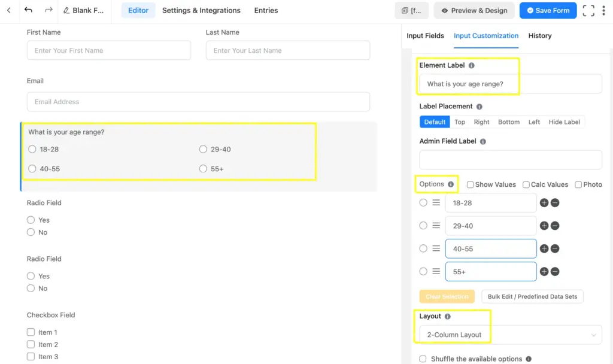Enter fullscreen mode using the expand icon
613x364 pixels.
[588, 10]
